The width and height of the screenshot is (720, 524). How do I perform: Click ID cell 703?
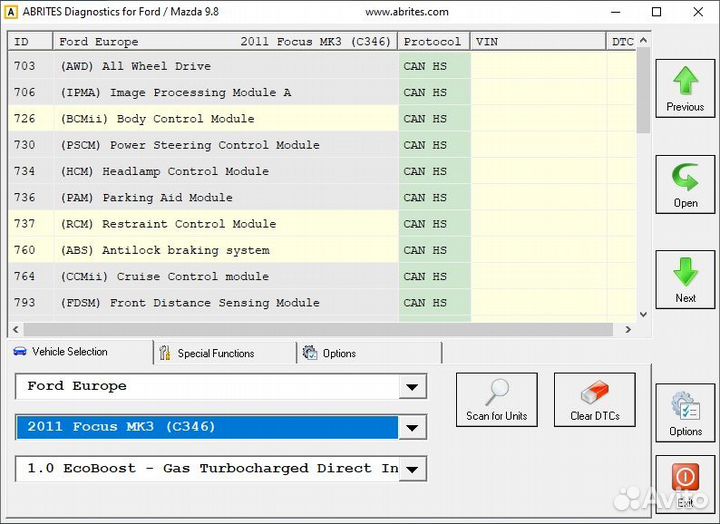[30, 66]
